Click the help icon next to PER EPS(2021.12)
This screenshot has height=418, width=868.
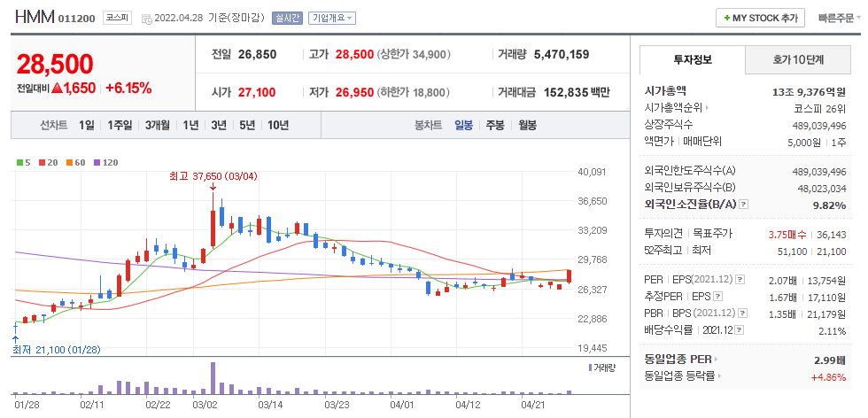tap(740, 280)
